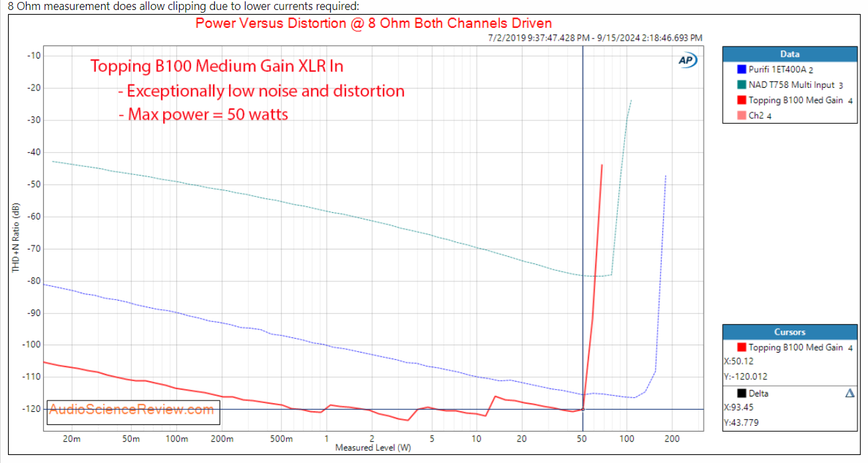Click the Delta X value 93.45
The width and height of the screenshot is (868, 463).
pyautogui.click(x=740, y=408)
